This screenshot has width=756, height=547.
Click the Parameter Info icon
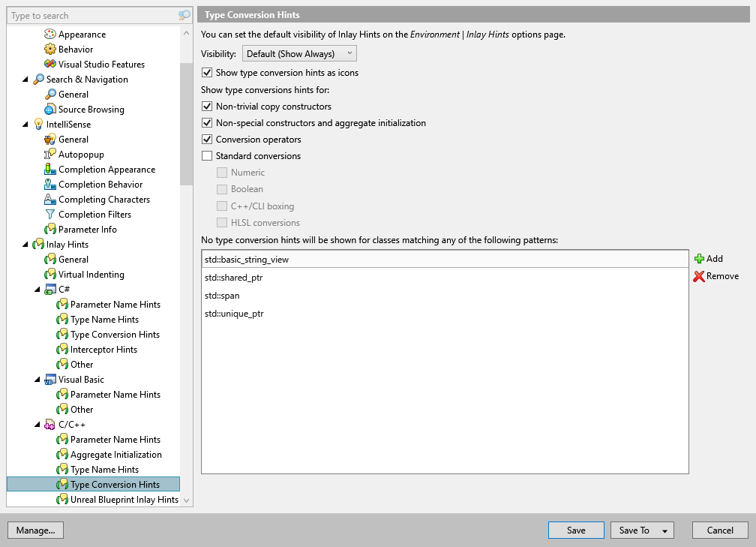[x=49, y=230]
